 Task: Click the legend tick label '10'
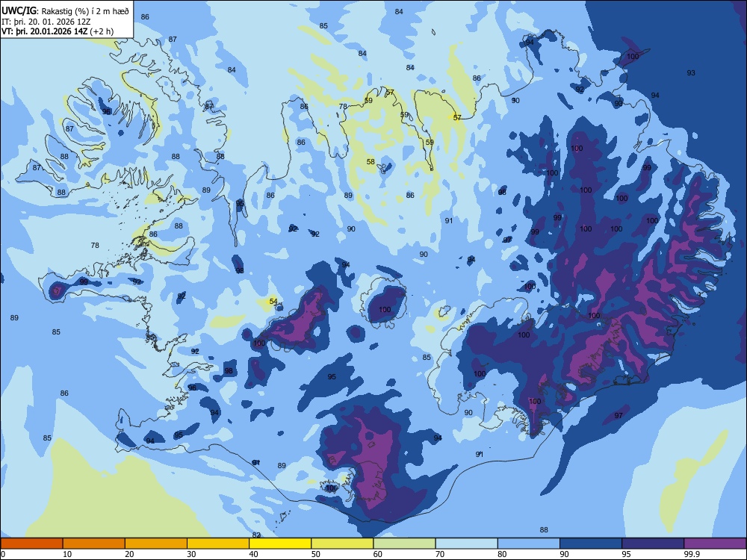[67, 554]
